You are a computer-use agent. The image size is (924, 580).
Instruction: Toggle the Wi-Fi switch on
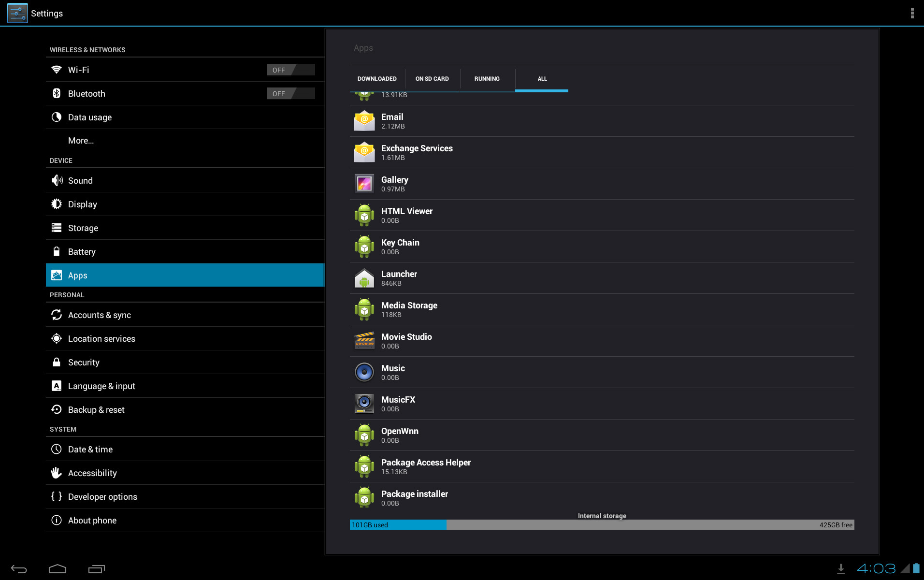290,70
